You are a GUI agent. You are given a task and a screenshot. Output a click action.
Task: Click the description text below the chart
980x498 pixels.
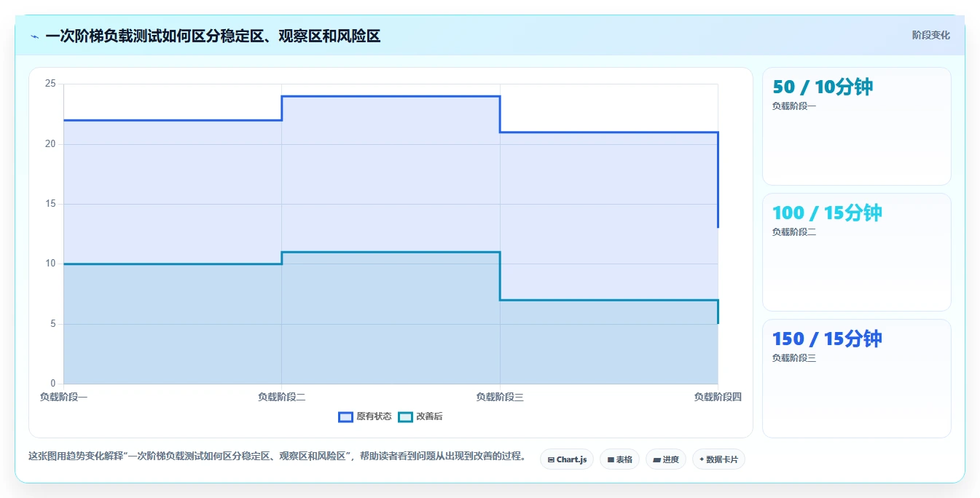277,456
